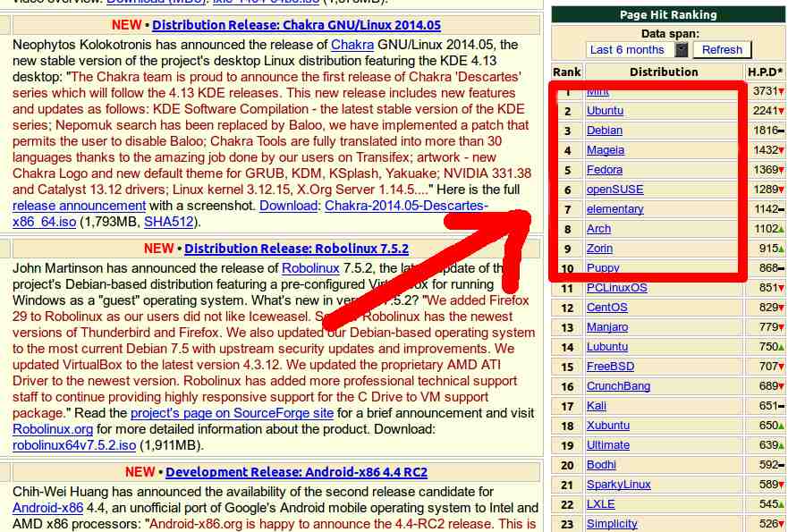The image size is (788, 532).
Task: Open the Robolinux 7.5.2 release headline
Action: [296, 249]
